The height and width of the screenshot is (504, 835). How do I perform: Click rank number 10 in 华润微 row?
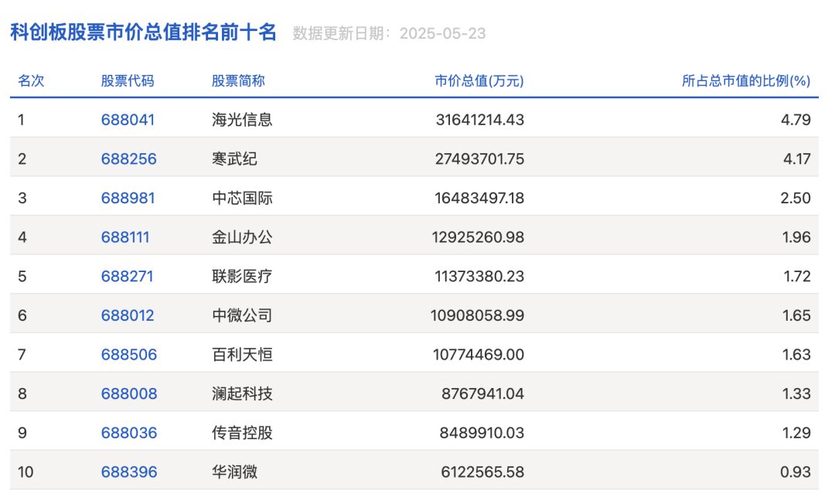tap(26, 472)
